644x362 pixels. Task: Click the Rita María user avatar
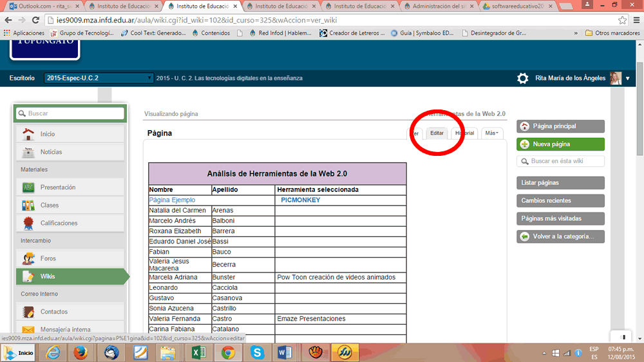click(x=616, y=78)
